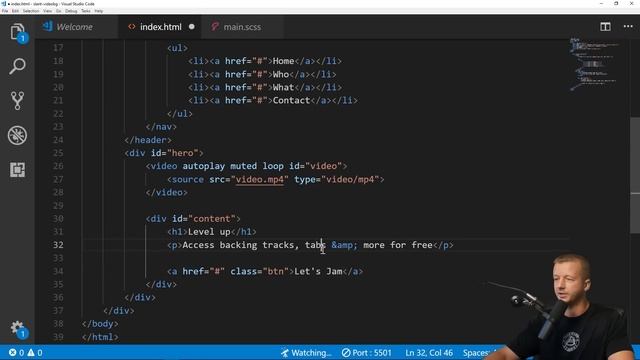Click the word 'Home' on line 18
The image size is (640, 360).
click(283, 61)
